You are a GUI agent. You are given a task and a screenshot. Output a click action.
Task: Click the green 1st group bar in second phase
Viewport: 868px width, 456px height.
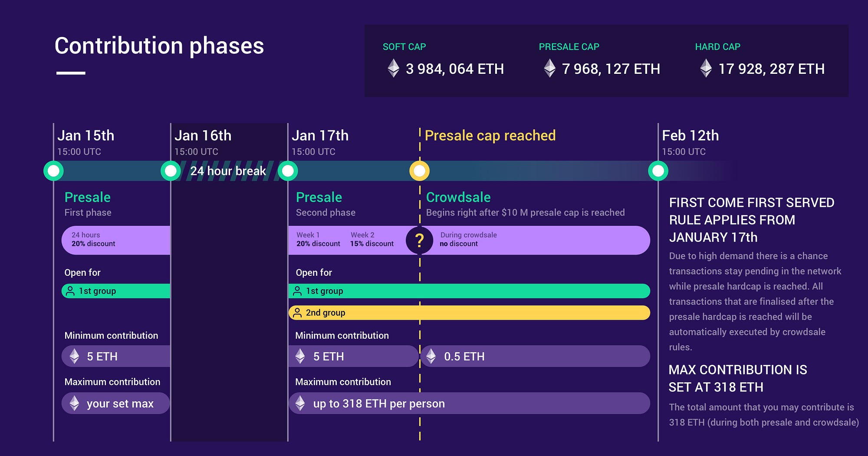[x=469, y=291]
